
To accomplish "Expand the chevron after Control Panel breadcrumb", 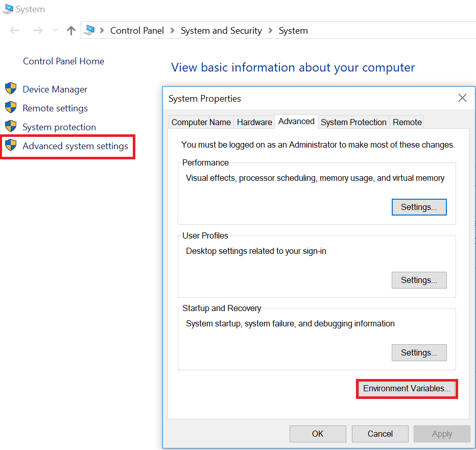I will pos(172,30).
